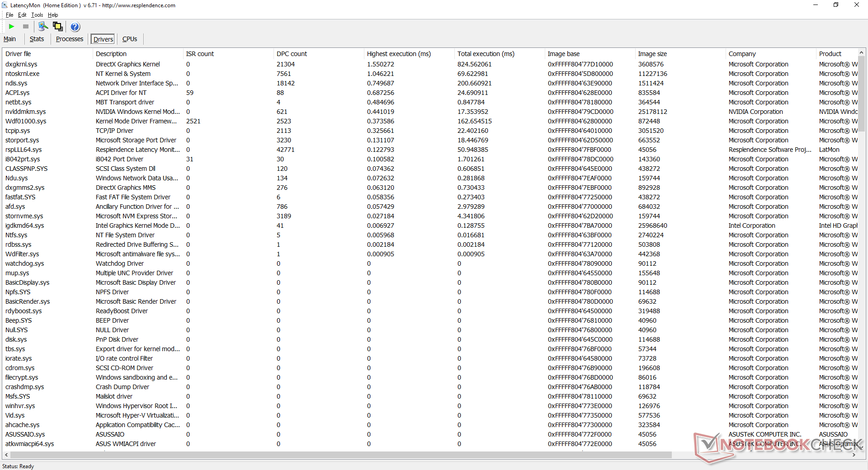Click the overlapping squares toolbar icon
868x470 pixels.
[x=58, y=27]
